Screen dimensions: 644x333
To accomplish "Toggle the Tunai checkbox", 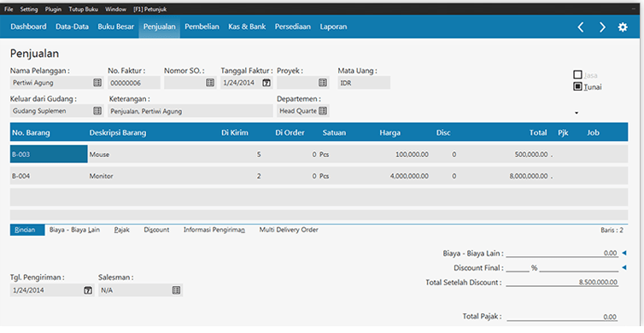I will [577, 86].
